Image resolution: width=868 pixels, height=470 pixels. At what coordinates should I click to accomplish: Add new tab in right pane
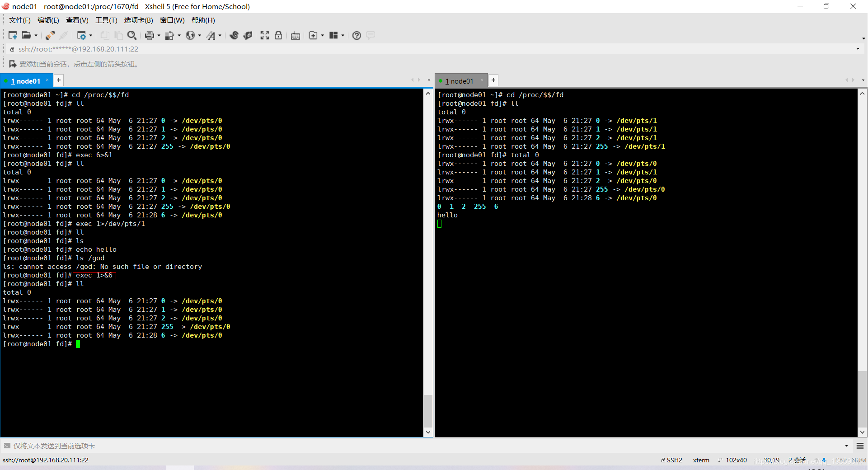tap(493, 80)
